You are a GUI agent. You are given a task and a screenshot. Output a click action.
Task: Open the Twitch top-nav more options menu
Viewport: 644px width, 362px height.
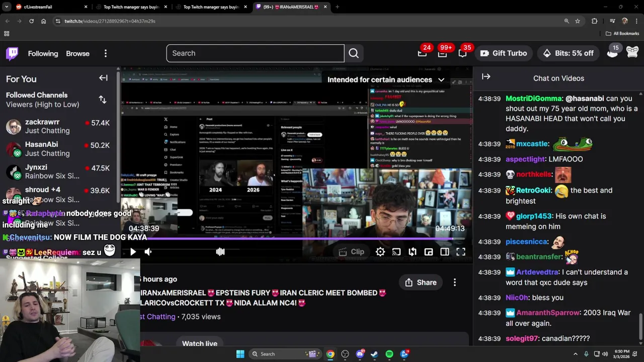105,53
